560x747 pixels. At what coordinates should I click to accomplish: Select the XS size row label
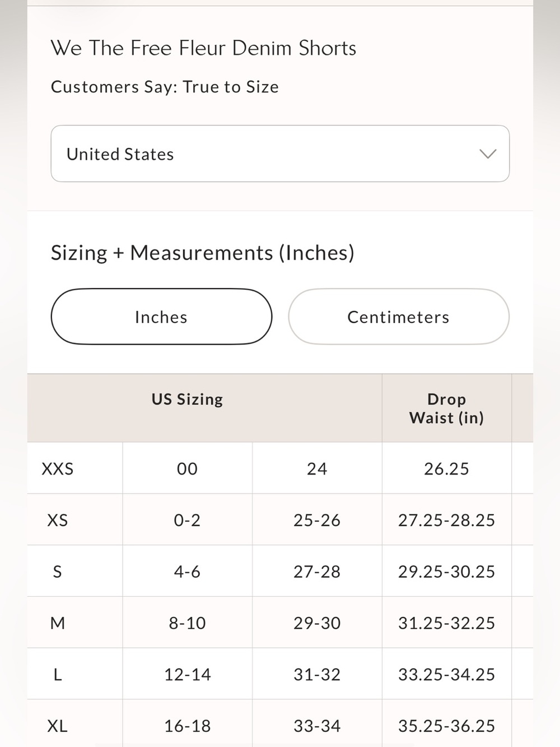pyautogui.click(x=58, y=520)
